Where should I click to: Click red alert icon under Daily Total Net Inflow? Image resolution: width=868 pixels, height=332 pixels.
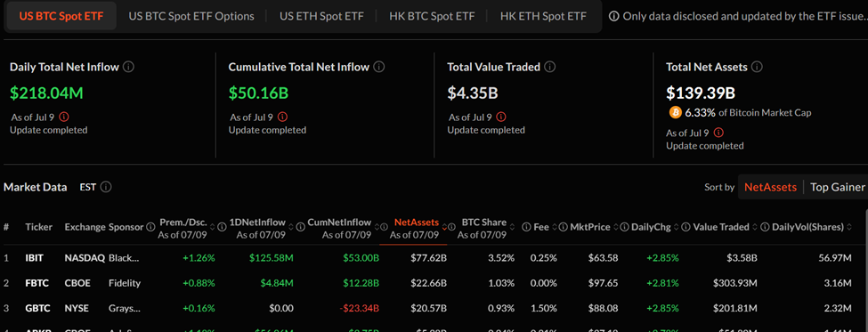(64, 117)
